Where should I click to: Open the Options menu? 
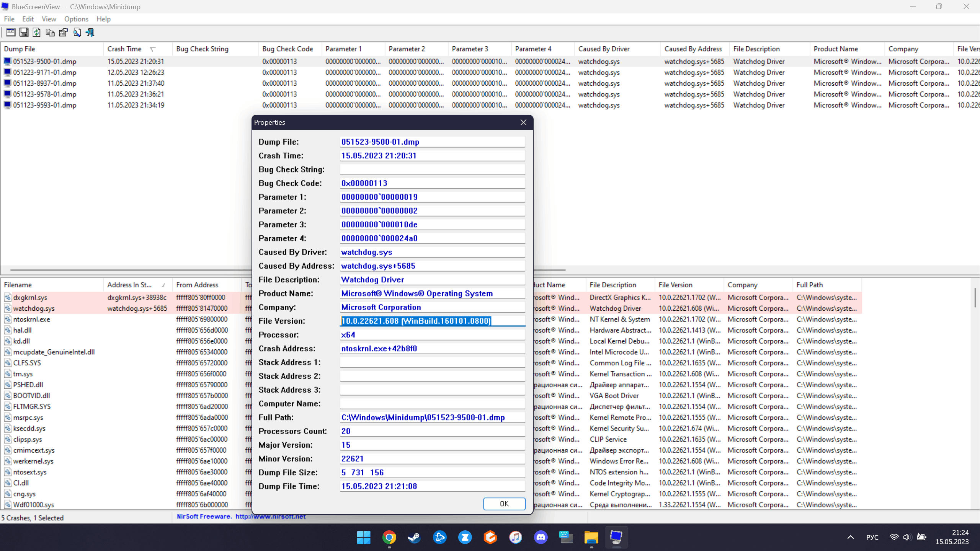[76, 19]
